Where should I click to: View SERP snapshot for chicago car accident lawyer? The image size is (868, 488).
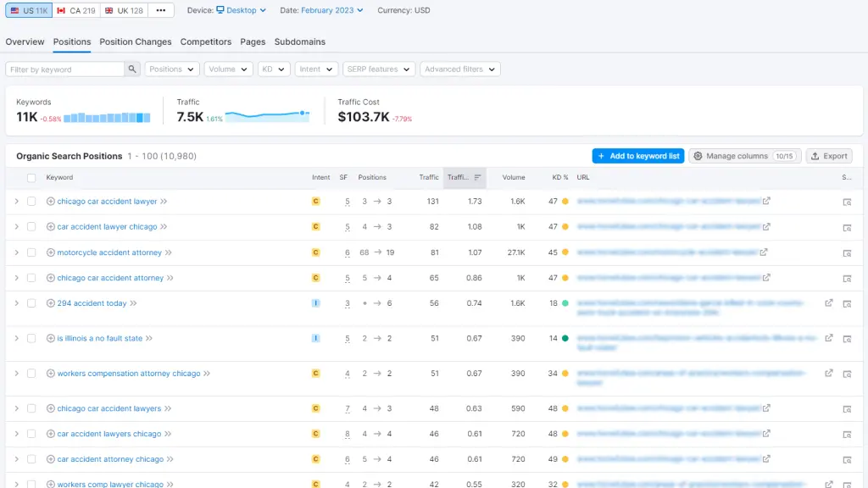(x=847, y=202)
